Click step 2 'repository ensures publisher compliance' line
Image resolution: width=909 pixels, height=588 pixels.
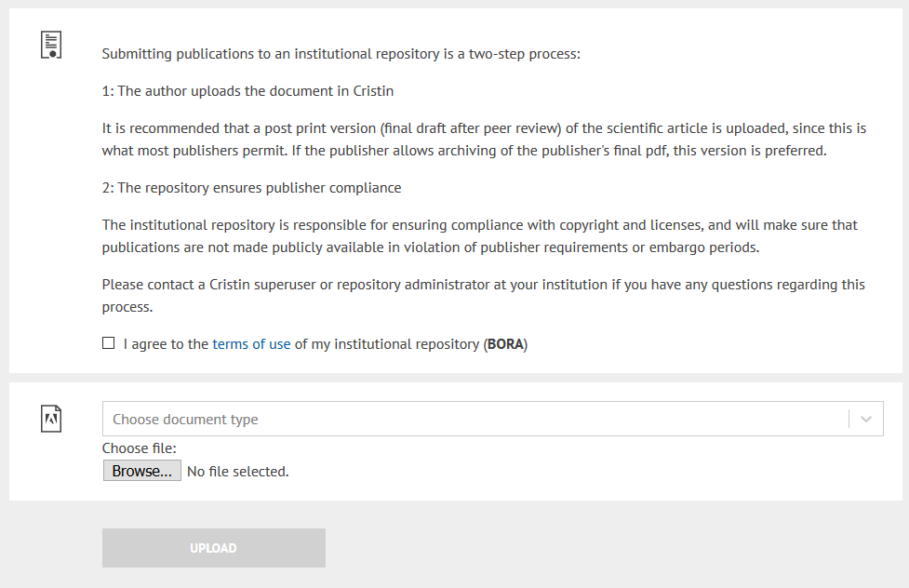[251, 188]
